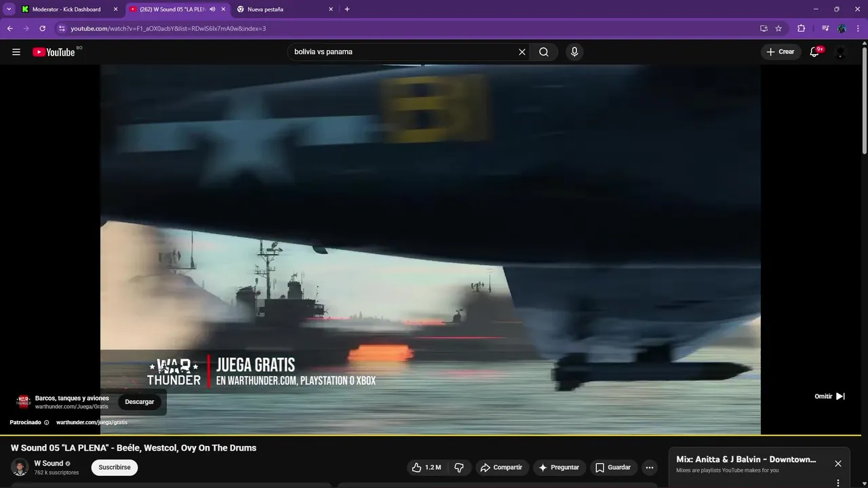This screenshot has height=488, width=868.
Task: Go to the YouTube home logo
Action: tap(54, 52)
